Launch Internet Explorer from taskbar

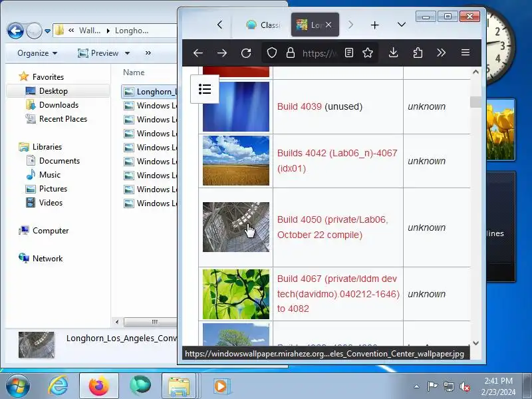coord(58,386)
